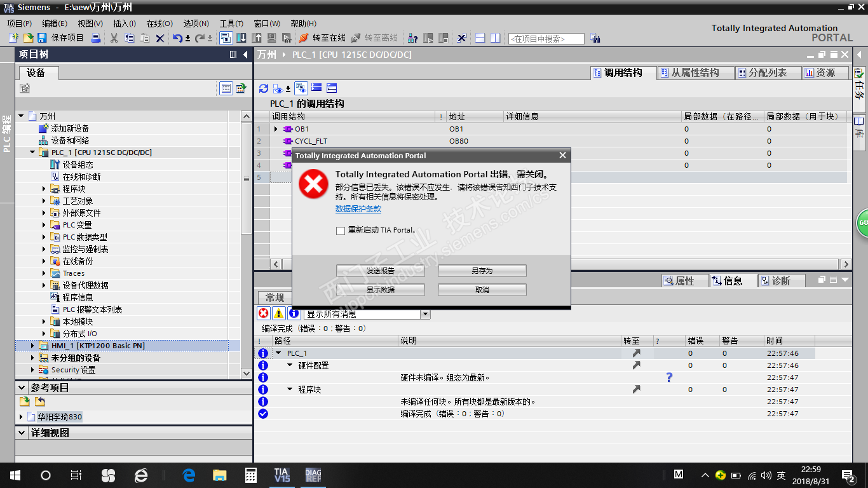
Task: Open the DIAG REF taskbar application
Action: tap(313, 475)
